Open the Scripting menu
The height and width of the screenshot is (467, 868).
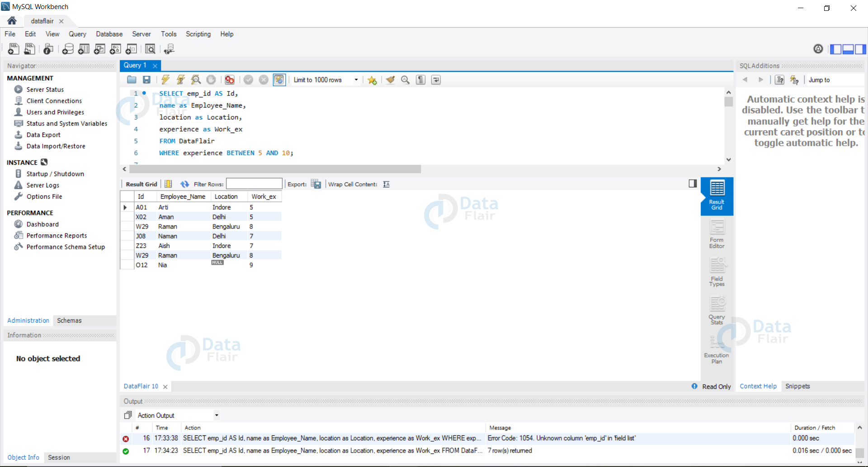pyautogui.click(x=198, y=34)
